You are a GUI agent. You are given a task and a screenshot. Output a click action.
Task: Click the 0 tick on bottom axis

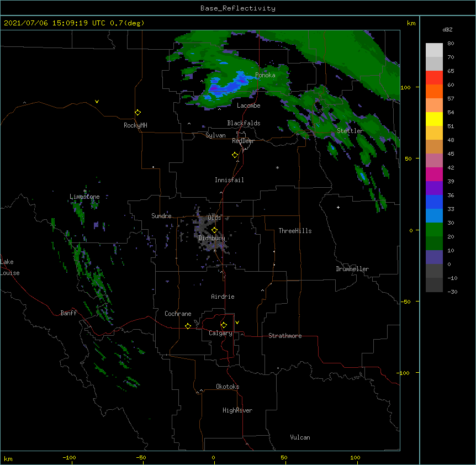coord(213,457)
